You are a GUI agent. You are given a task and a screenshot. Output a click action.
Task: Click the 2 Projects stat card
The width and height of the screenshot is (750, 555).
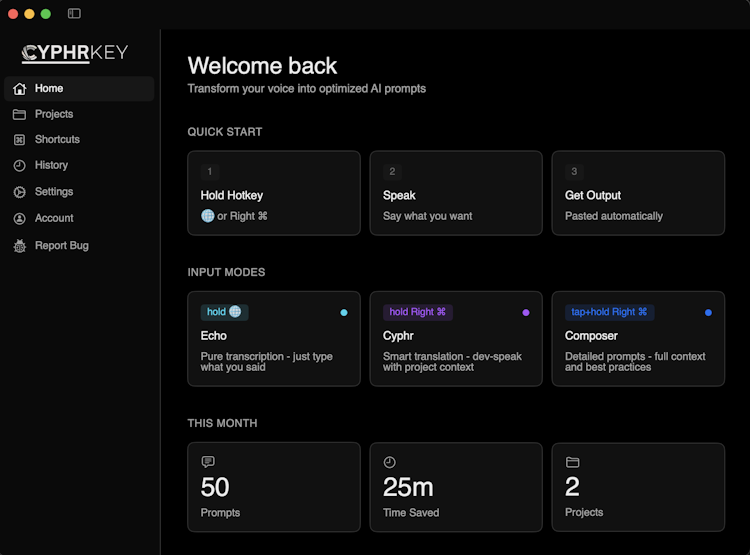638,487
